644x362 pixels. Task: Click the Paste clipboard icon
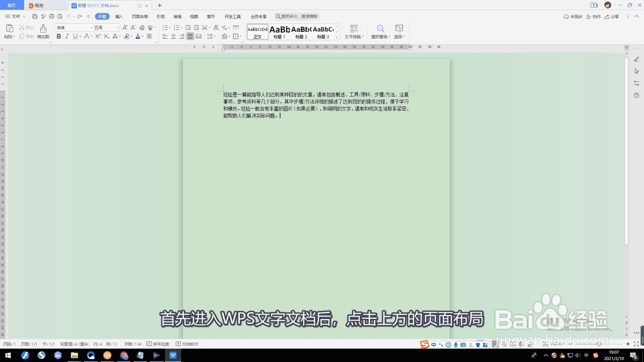(x=10, y=28)
